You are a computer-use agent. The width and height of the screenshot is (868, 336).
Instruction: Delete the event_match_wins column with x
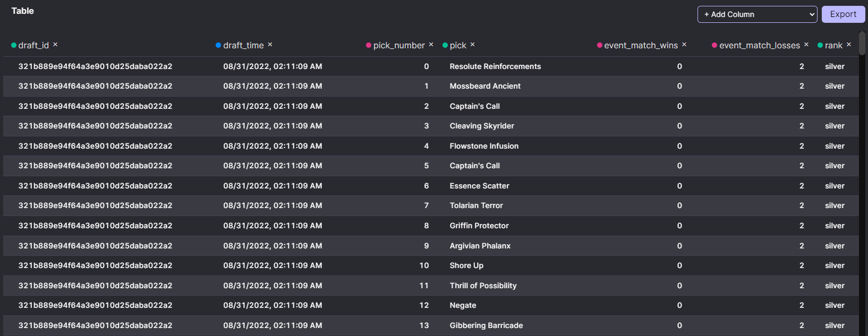tap(684, 45)
